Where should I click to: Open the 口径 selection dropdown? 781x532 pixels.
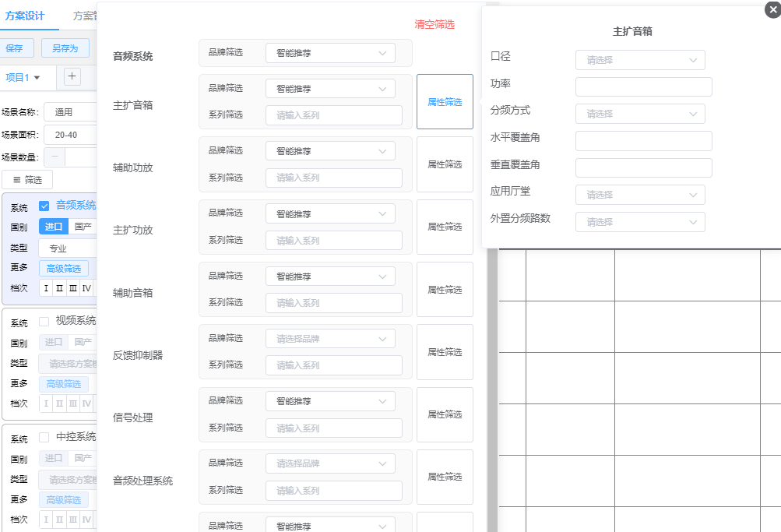pos(640,60)
